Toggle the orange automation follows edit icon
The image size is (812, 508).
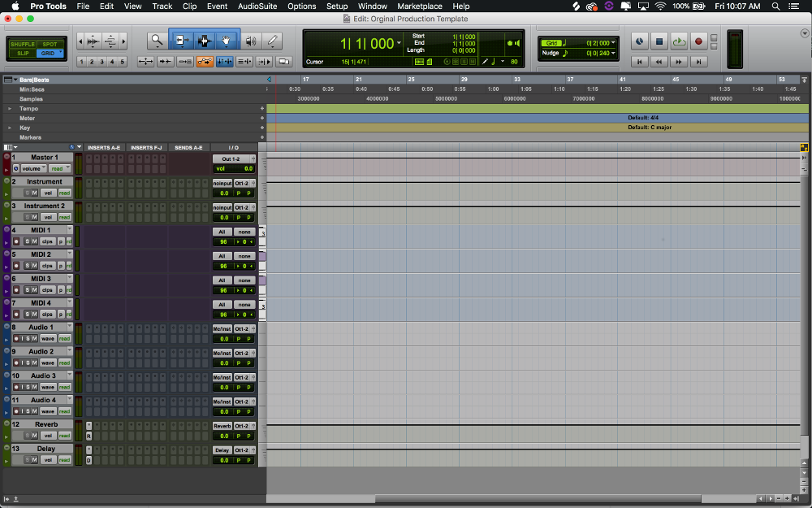(x=205, y=62)
